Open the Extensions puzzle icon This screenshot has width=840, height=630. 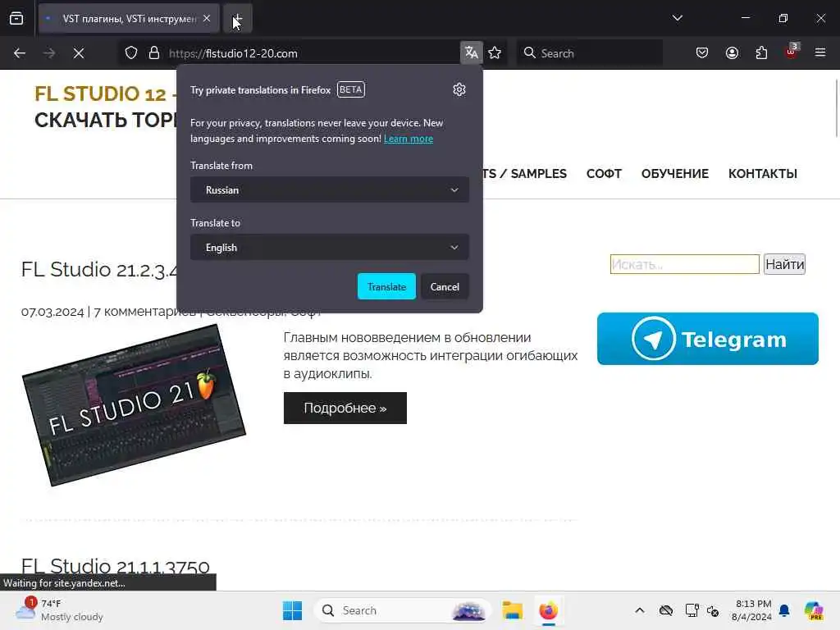click(761, 52)
